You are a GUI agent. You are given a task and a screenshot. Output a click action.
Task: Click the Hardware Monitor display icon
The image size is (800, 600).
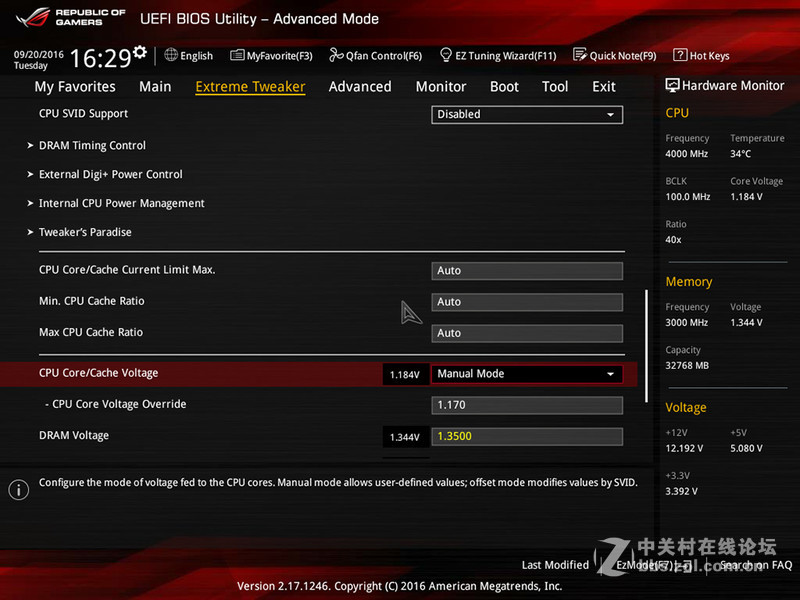click(672, 85)
